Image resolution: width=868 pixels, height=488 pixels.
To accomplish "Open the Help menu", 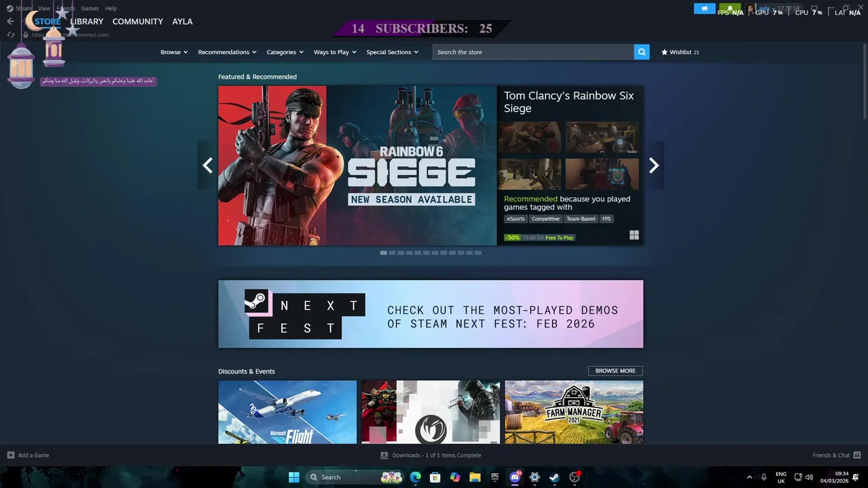I will coord(111,8).
